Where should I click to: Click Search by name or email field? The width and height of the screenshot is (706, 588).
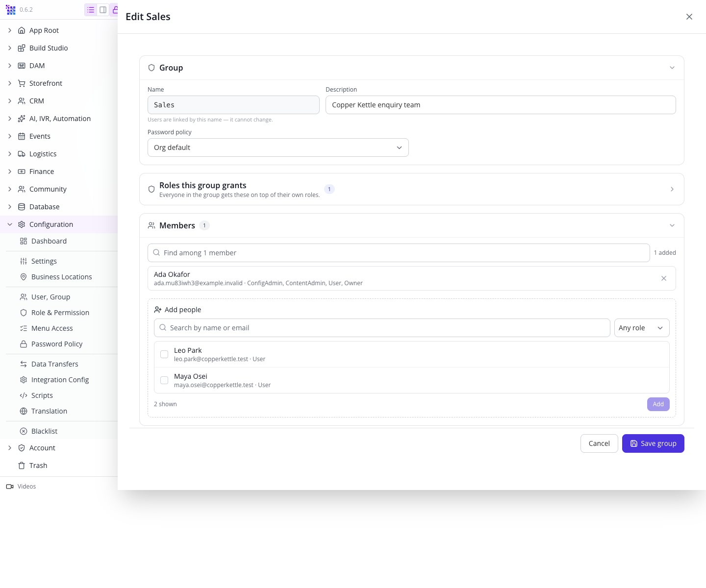(x=382, y=328)
